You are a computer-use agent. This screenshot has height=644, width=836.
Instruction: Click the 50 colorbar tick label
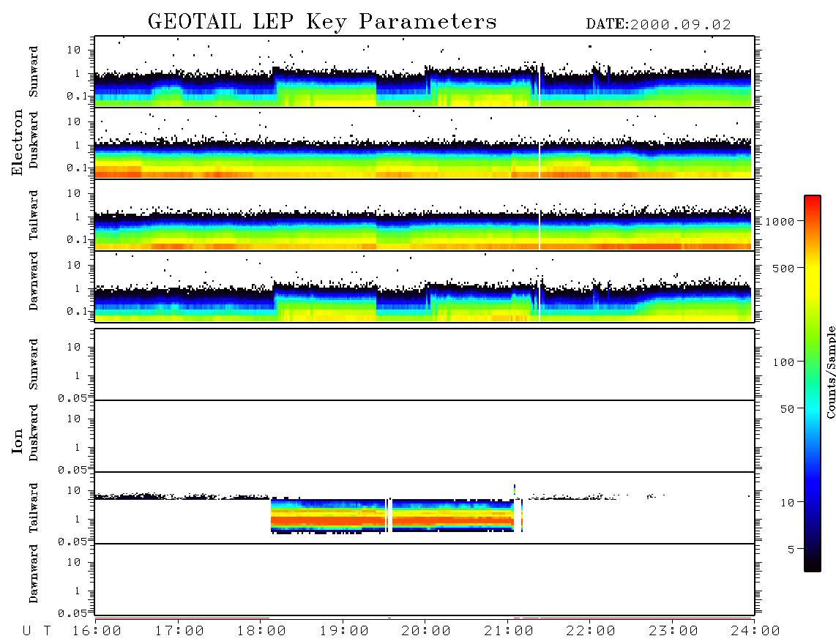(787, 409)
